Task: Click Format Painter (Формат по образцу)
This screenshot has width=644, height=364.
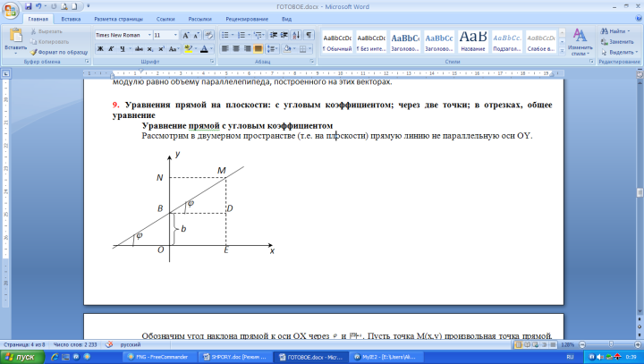Action: (59, 52)
